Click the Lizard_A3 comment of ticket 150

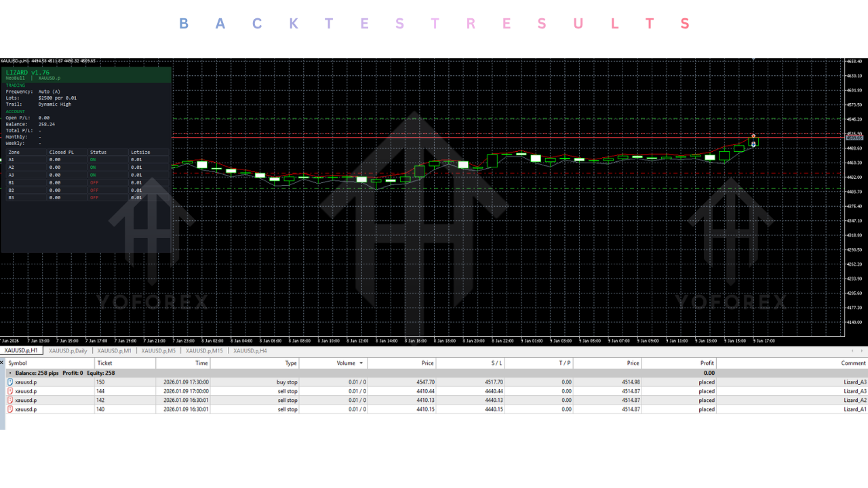(855, 382)
